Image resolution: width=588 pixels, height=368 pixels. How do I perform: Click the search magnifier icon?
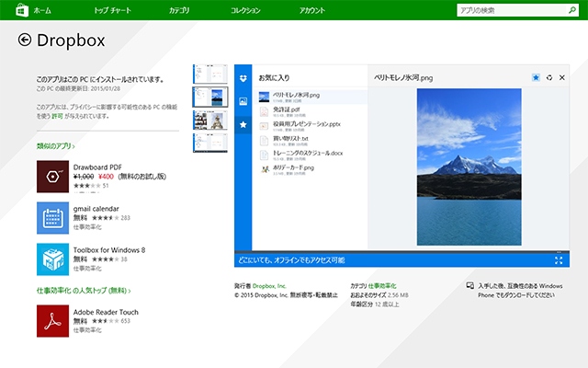(572, 10)
